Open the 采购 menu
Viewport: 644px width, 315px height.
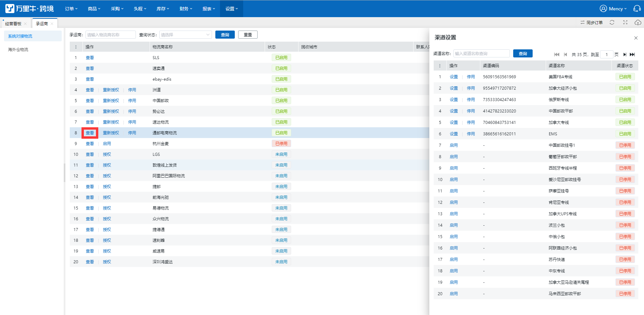117,9
